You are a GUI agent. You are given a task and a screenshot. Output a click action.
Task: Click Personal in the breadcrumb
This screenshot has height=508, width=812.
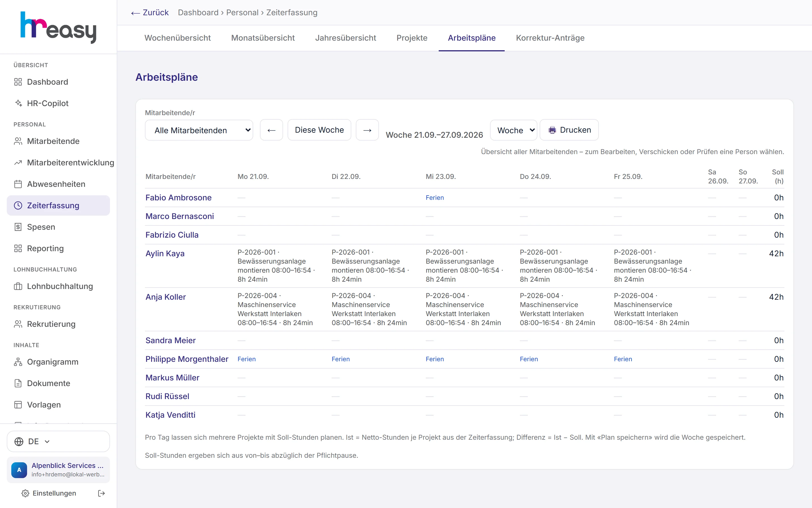click(x=242, y=13)
